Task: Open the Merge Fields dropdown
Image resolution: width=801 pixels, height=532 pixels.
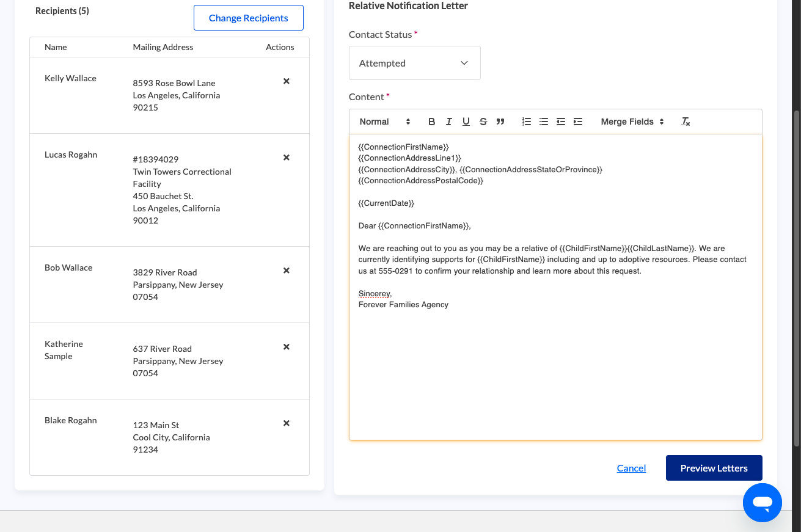Action: (x=632, y=122)
